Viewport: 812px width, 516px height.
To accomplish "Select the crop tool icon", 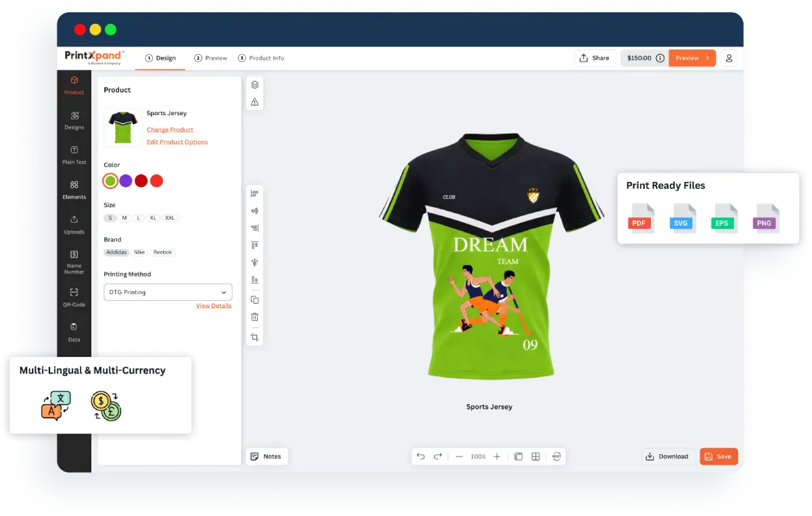I will [x=254, y=337].
